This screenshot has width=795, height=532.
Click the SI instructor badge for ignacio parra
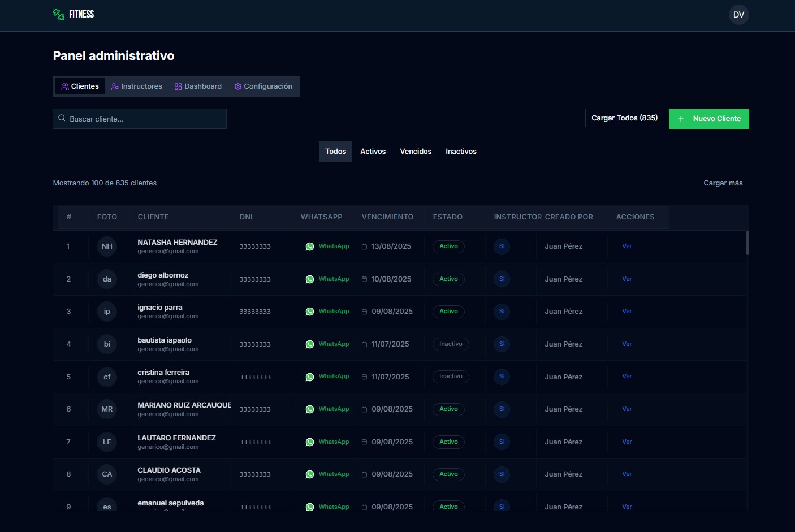[502, 312]
